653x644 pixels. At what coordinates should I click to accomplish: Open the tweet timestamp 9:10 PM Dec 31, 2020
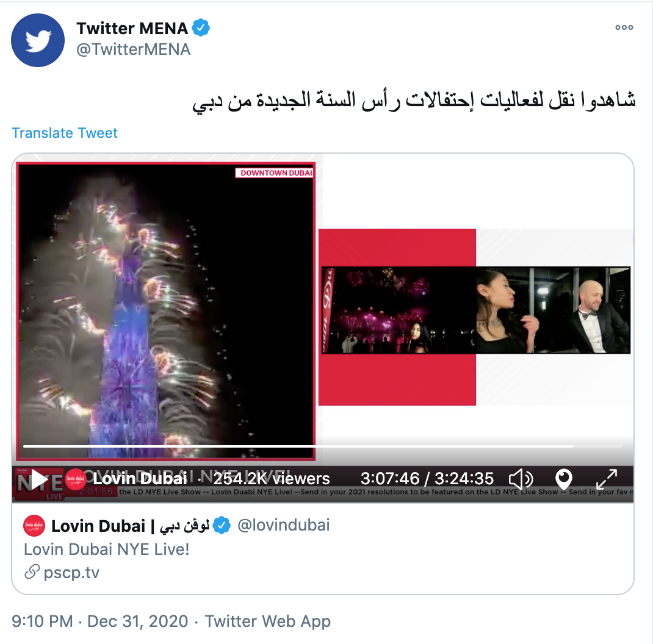click(x=100, y=621)
